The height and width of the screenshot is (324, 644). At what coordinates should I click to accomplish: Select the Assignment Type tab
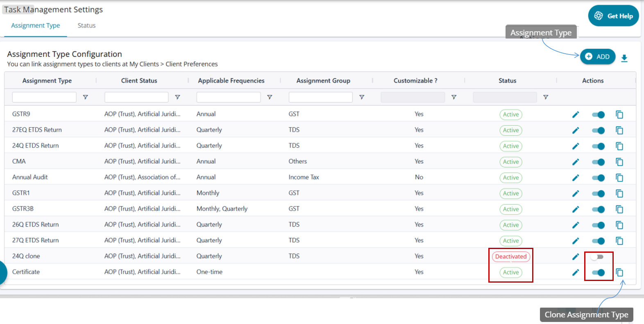36,25
